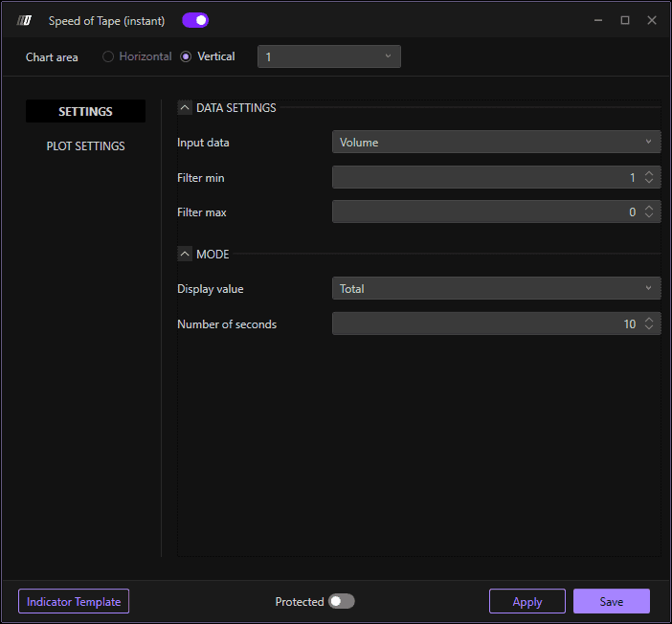Viewport: 672px width, 624px height.
Task: Switch to the PLOT SETTINGS tab
Action: [85, 146]
